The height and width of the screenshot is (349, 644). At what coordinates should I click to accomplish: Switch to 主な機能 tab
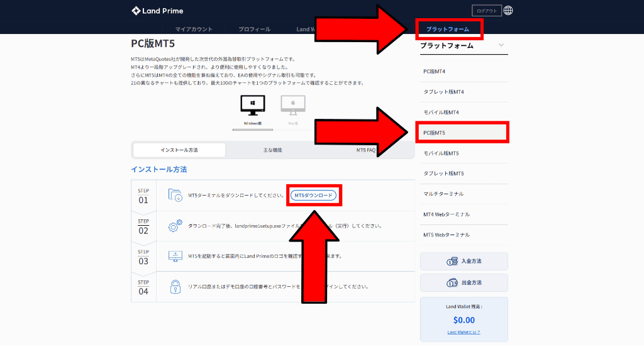pyautogui.click(x=273, y=150)
